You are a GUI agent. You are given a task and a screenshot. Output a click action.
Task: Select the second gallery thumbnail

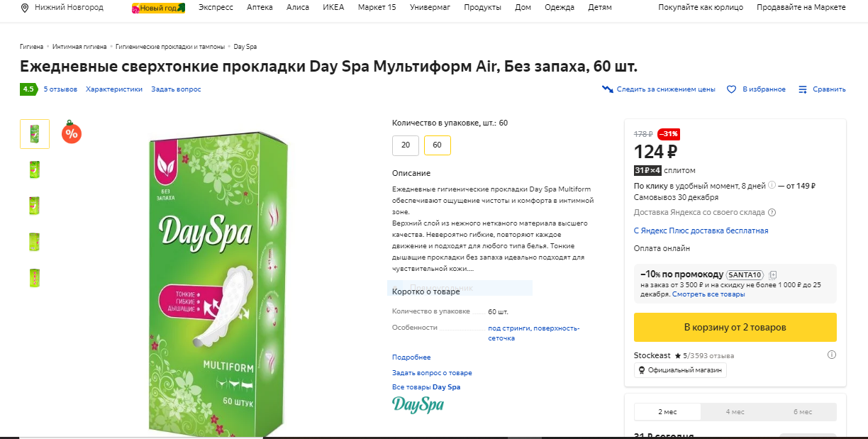coord(34,169)
